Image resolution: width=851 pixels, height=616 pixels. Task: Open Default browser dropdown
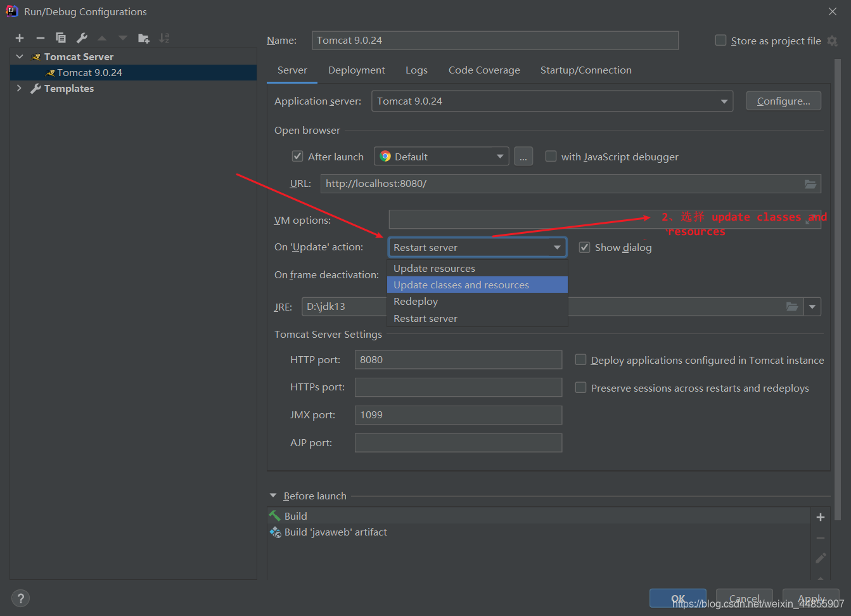[442, 157]
